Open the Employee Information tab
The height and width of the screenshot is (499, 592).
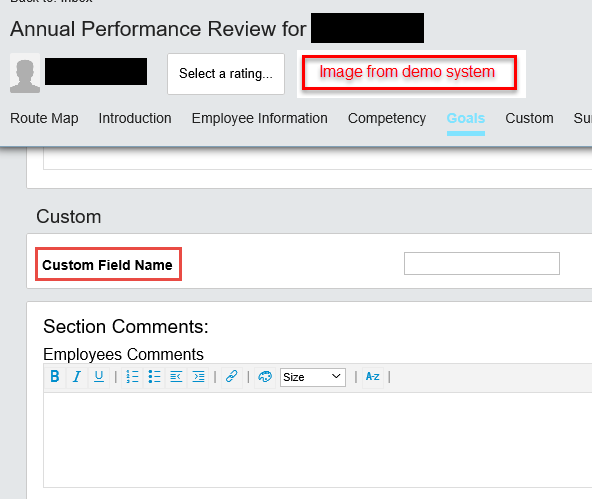click(259, 118)
